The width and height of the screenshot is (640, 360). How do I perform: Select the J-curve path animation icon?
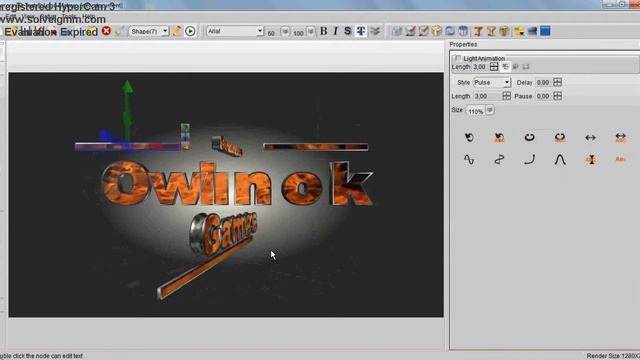click(x=529, y=160)
